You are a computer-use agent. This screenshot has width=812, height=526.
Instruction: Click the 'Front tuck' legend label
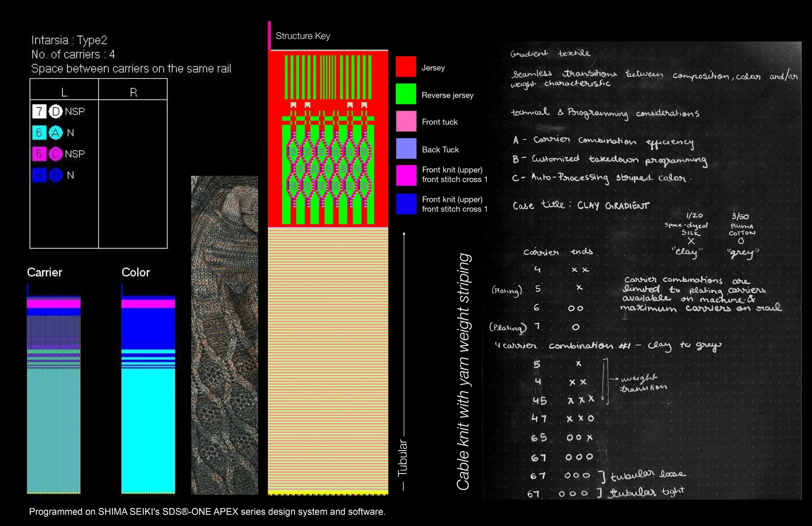(440, 122)
